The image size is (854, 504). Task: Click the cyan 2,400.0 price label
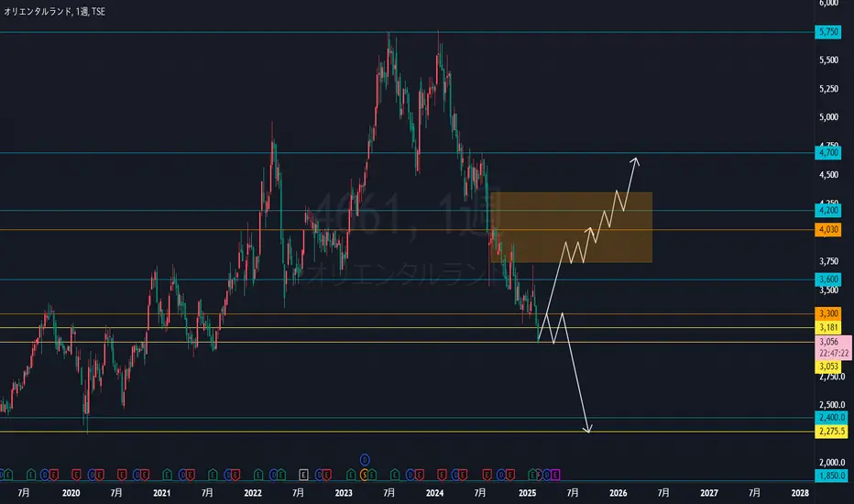[832, 417]
